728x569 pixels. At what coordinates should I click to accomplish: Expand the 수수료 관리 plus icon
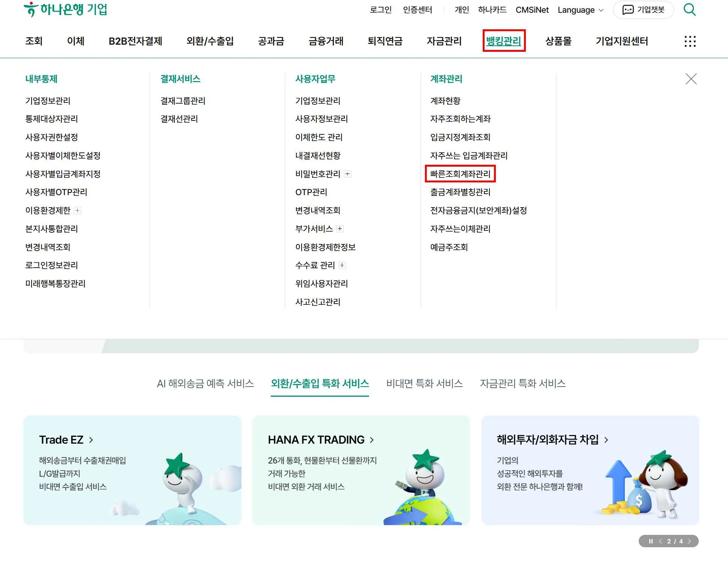pyautogui.click(x=342, y=265)
